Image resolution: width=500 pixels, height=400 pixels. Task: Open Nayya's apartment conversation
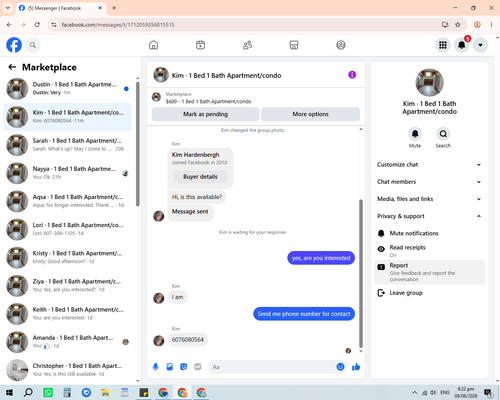click(67, 173)
